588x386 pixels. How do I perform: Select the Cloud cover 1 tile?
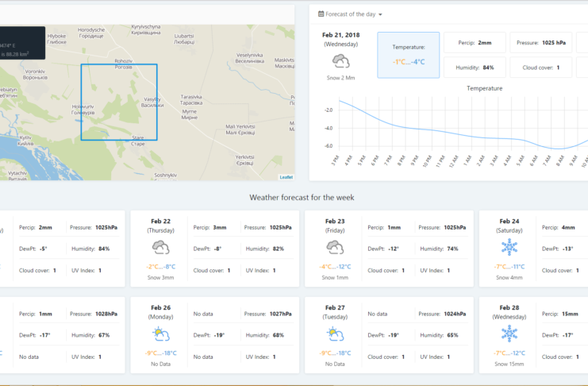pyautogui.click(x=540, y=68)
